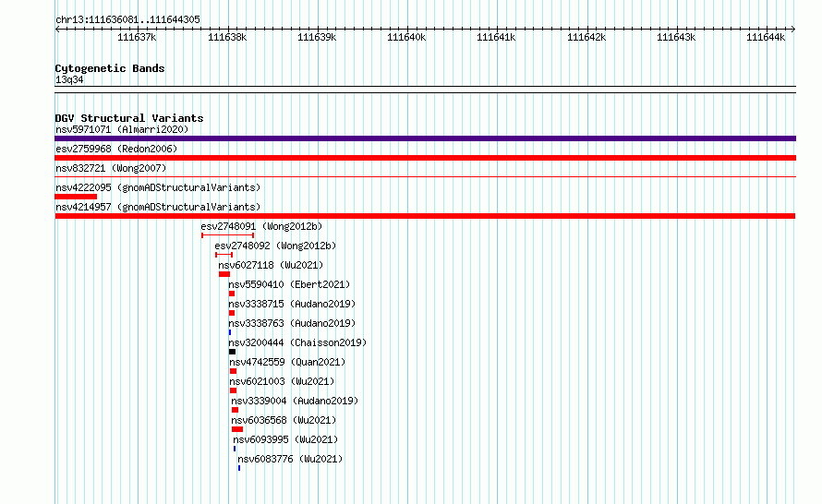Click the blue nsv6083776 variant marker

(239, 468)
